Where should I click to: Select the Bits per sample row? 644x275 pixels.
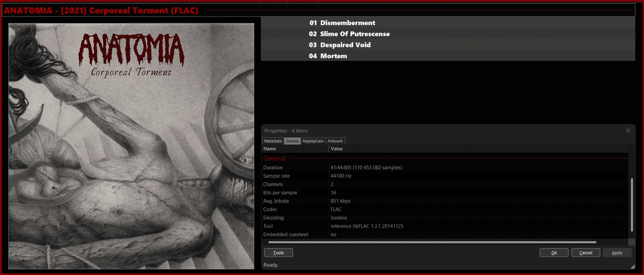click(445, 193)
